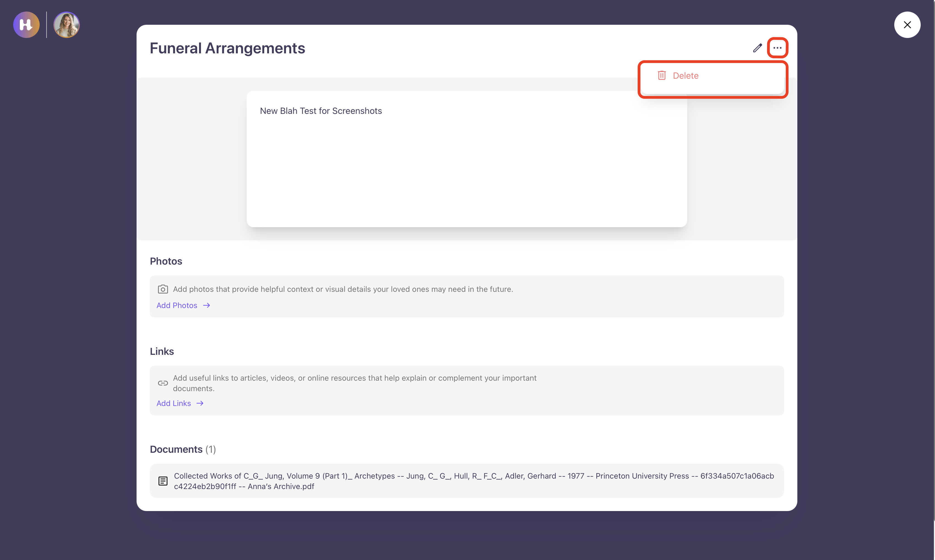The image size is (935, 560).
Task: Click the chain link icon in Links section
Action: coord(163,383)
